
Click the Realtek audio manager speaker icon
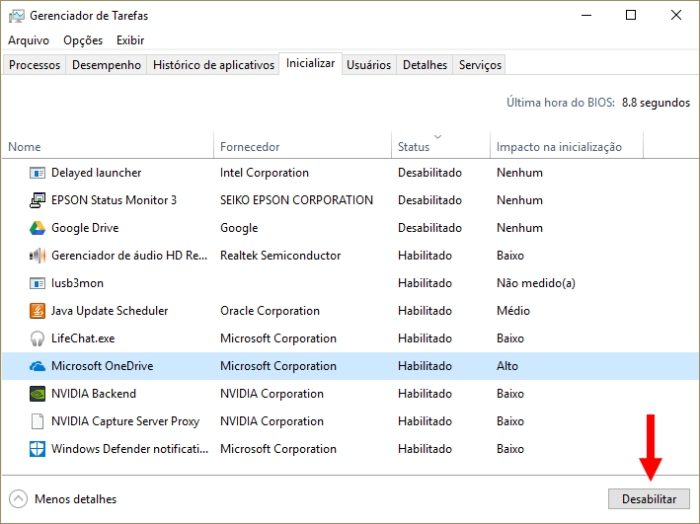pos(37,256)
